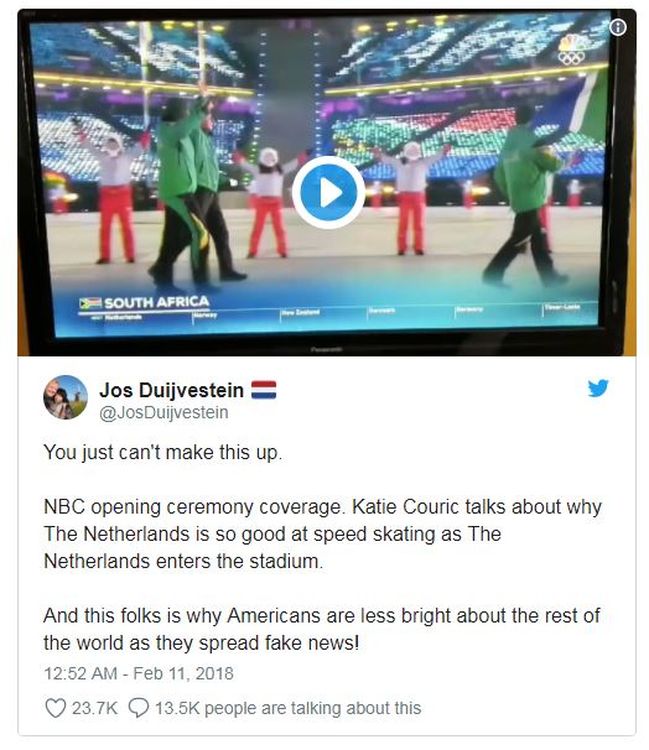Open the Twitter bird logo link
Image resolution: width=649 pixels, height=750 pixels.
click(598, 387)
